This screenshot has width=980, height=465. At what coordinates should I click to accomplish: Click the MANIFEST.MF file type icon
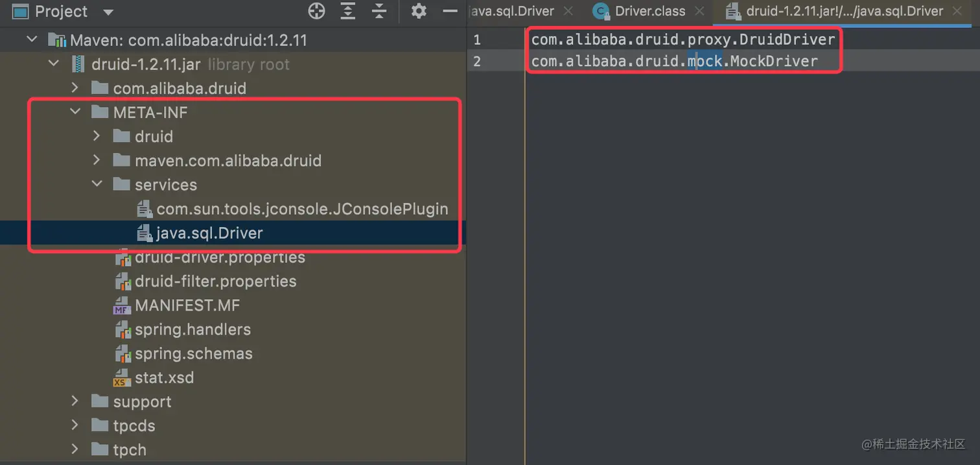[121, 305]
